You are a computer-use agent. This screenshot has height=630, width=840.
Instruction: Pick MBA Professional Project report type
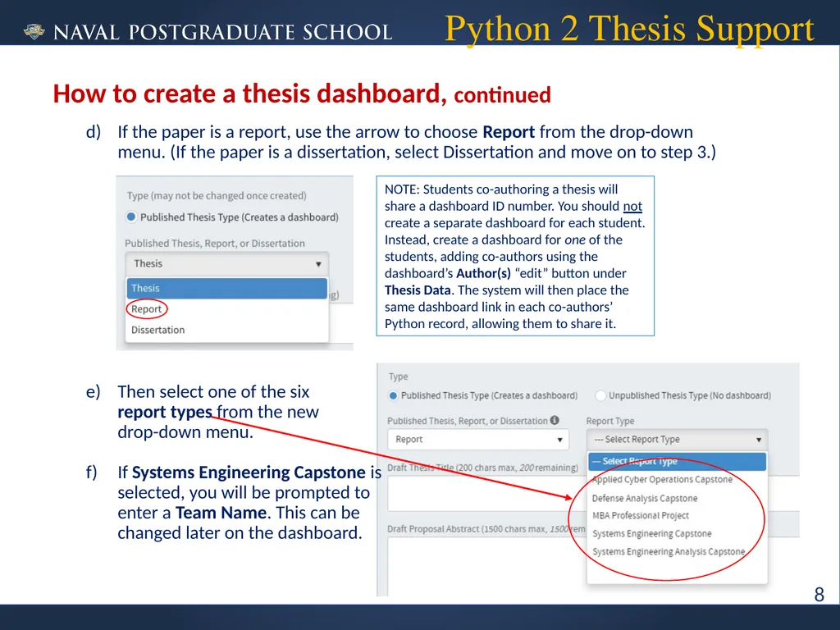(x=640, y=515)
